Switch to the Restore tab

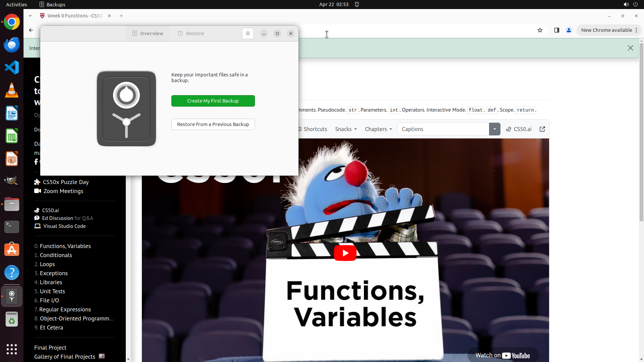pyautogui.click(x=191, y=34)
